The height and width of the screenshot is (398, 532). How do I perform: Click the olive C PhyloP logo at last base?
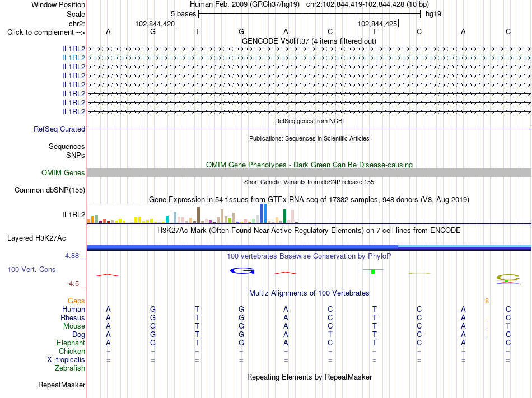point(508,277)
